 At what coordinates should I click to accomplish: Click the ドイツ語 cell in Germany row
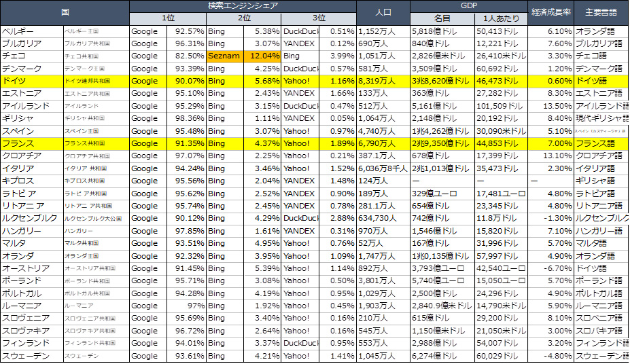coord(601,81)
